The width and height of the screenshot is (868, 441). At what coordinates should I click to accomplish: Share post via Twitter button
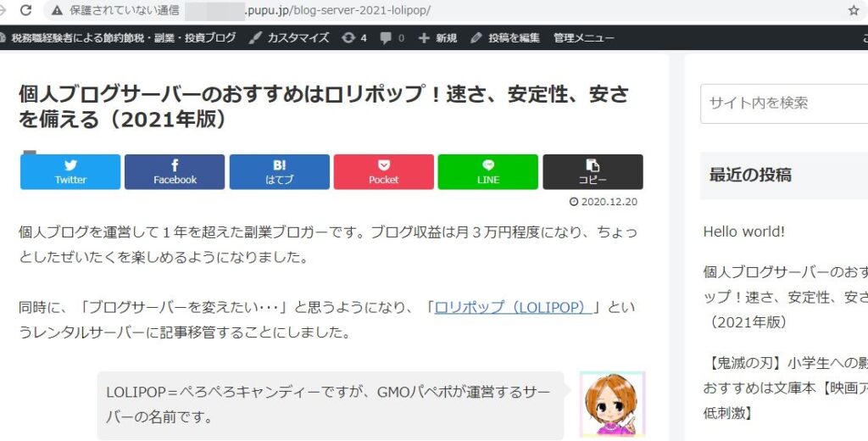pos(70,172)
